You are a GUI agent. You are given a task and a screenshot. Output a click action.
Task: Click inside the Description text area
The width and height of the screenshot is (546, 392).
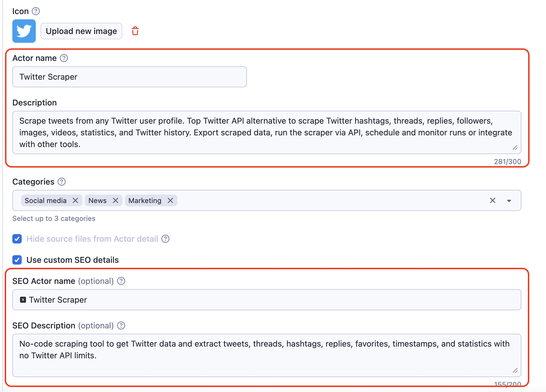tap(266, 132)
